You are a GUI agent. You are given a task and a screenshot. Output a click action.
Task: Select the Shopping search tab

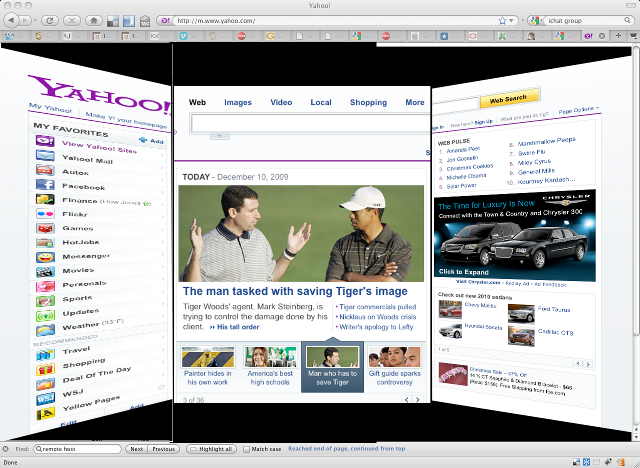click(368, 102)
